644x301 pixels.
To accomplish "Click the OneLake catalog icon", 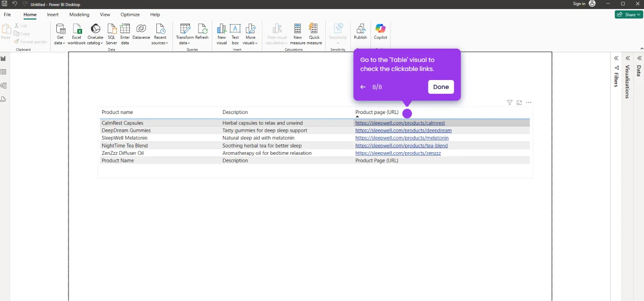I will coord(95,29).
